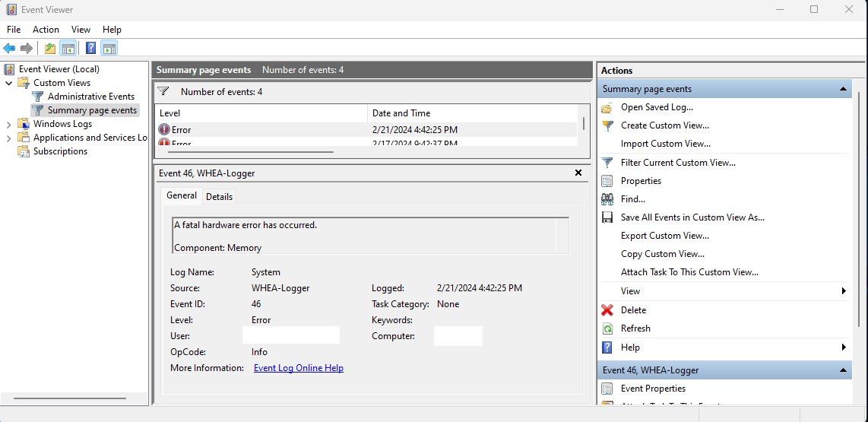Click the Help question mark icon in Actions
This screenshot has width=868, height=422.
tap(607, 347)
